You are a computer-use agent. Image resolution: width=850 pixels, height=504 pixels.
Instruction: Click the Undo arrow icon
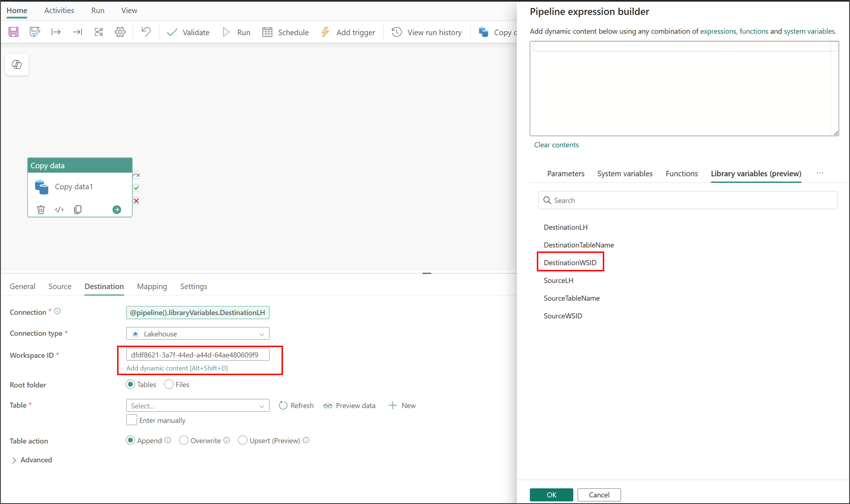point(146,32)
